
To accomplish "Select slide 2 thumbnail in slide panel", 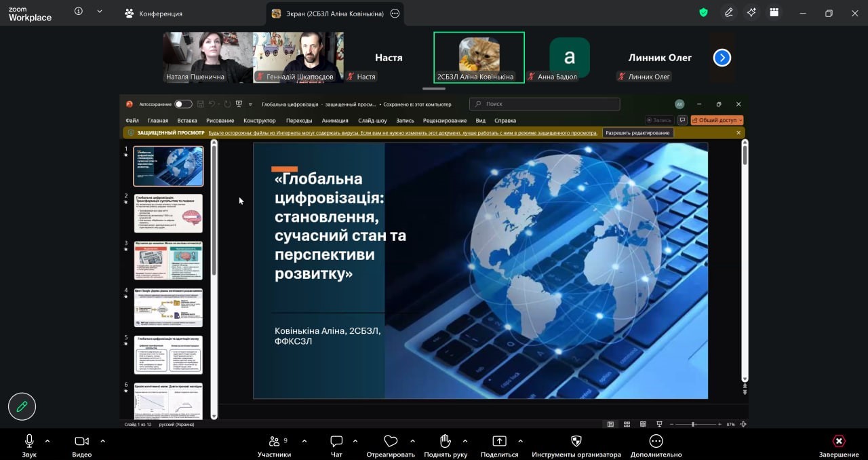I will pos(168,214).
